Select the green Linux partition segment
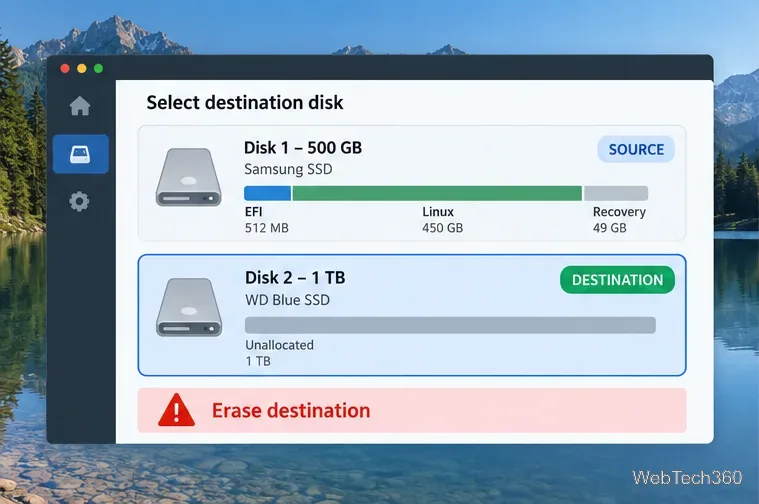The height and width of the screenshot is (504, 759). click(437, 193)
